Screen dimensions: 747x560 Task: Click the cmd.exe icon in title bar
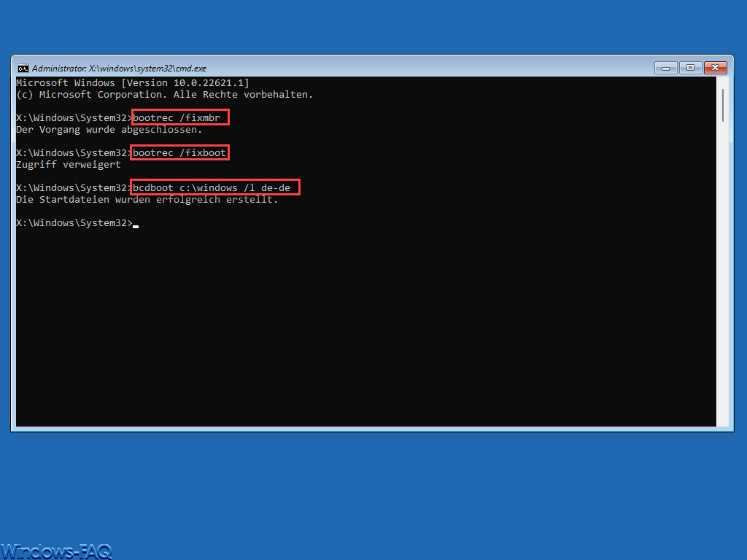coord(23,69)
